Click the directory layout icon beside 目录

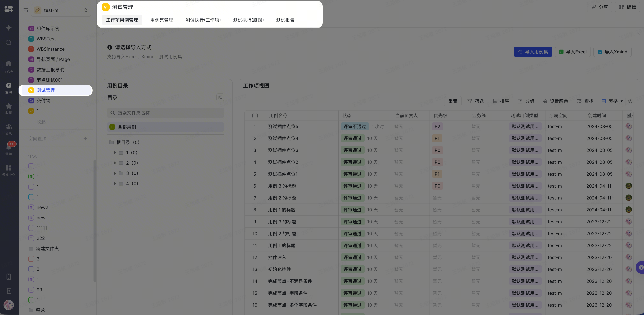pyautogui.click(x=220, y=97)
